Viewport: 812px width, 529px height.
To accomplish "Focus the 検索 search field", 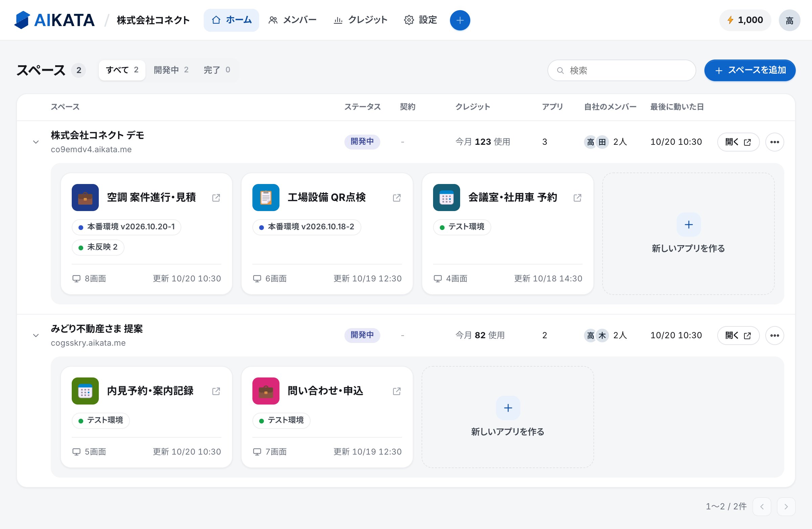I will point(622,70).
